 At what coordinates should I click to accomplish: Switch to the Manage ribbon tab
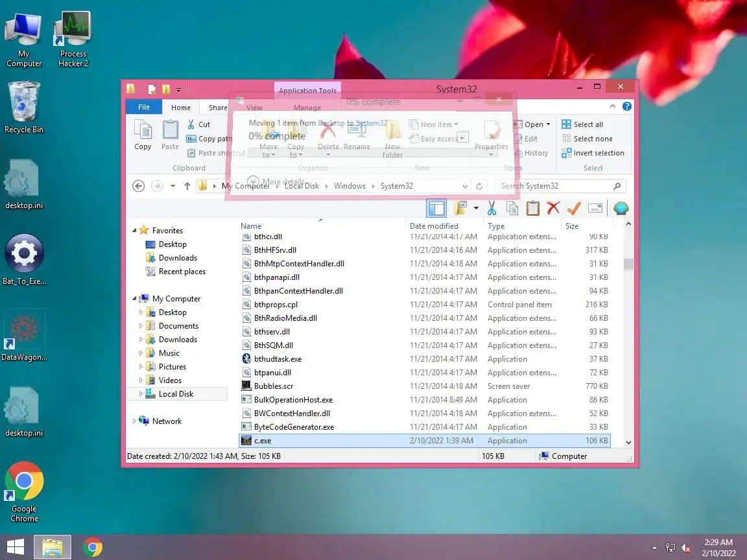click(307, 108)
